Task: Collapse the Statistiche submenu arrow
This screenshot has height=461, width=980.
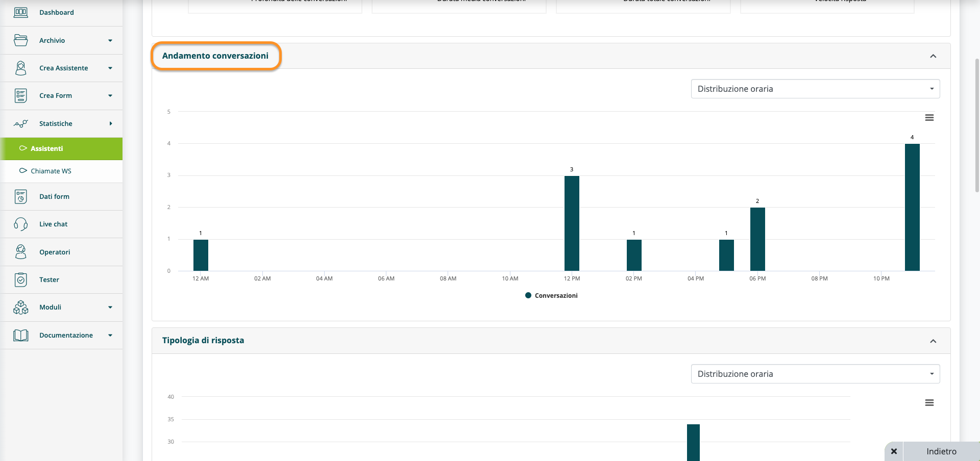Action: (x=110, y=123)
